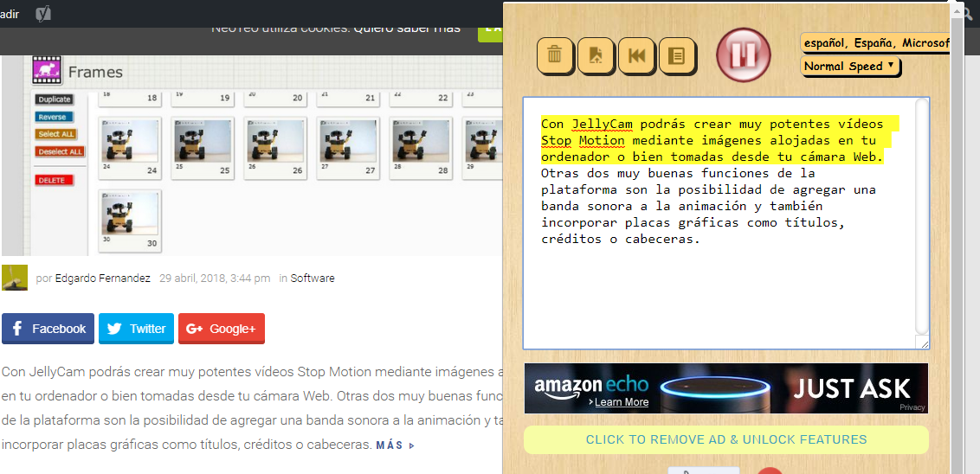980x474 pixels.
Task: Select frame thumbnail 26
Action: pos(275,148)
